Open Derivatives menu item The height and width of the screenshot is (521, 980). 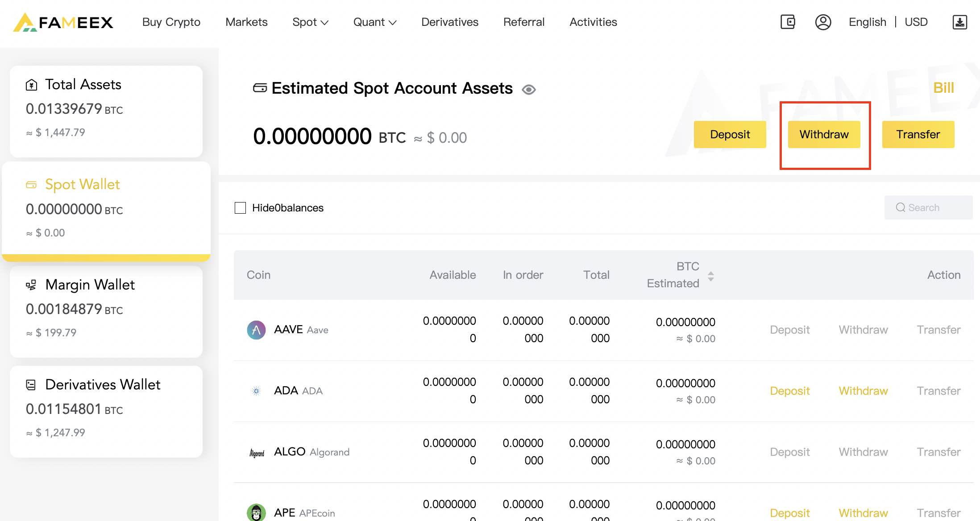[x=450, y=22]
